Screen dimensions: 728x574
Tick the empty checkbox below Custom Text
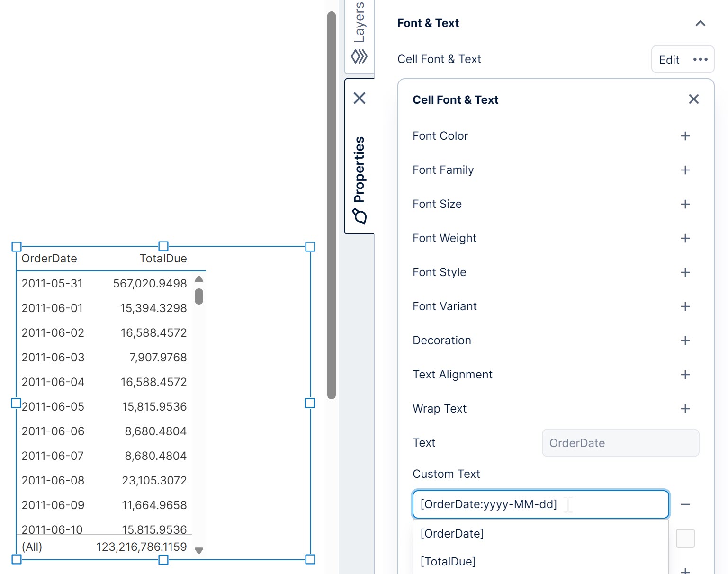coord(685,538)
